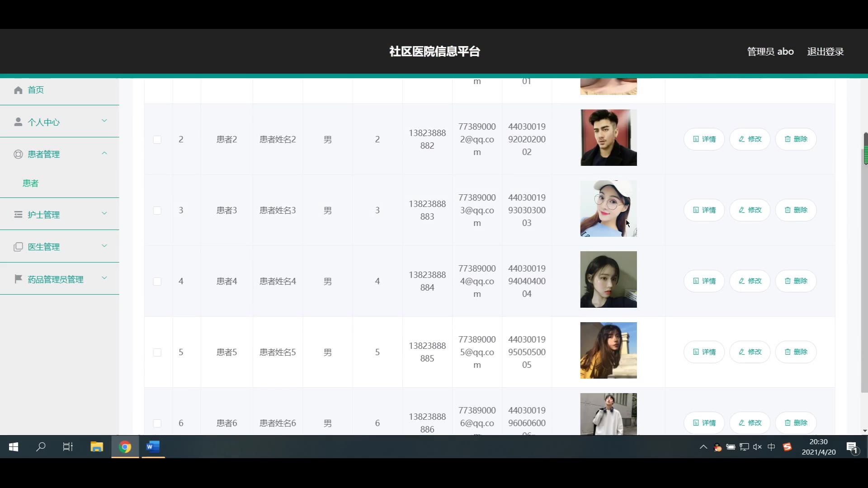868x488 pixels.
Task: Check the checkbox for 患者2 row
Action: point(157,140)
